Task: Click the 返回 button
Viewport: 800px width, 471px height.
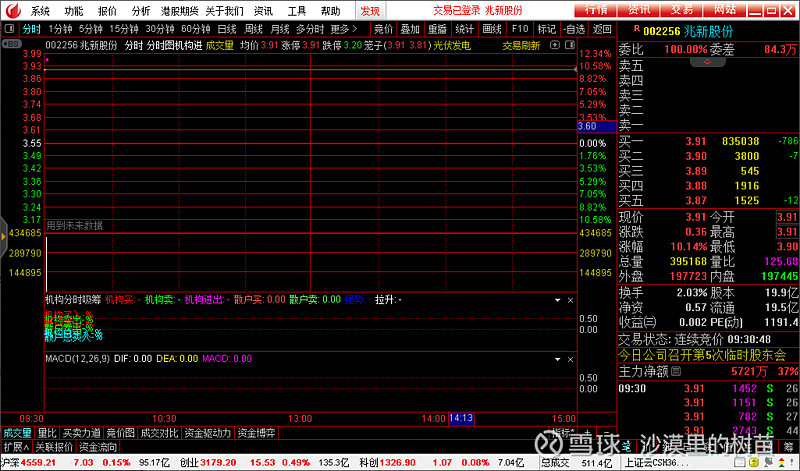Action: pos(602,29)
